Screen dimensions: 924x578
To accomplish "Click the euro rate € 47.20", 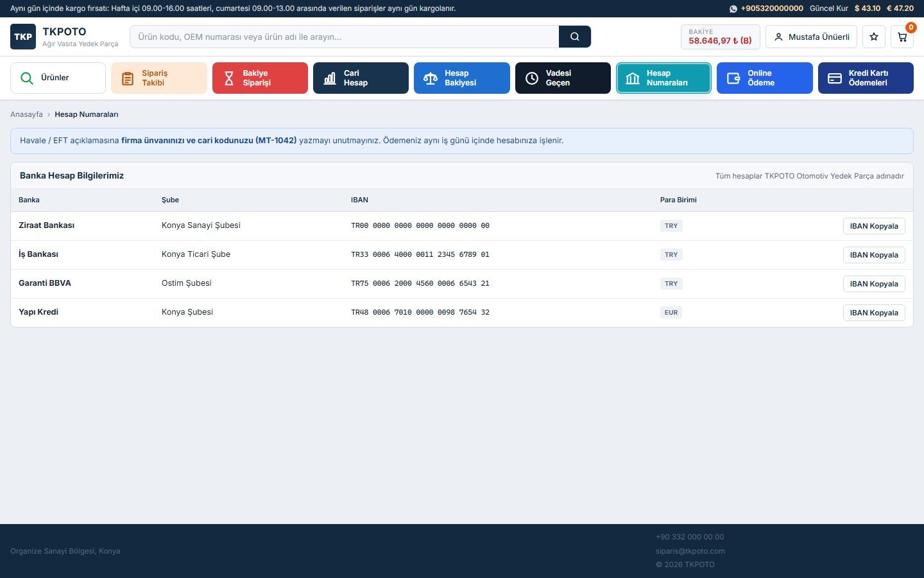I will pyautogui.click(x=900, y=8).
